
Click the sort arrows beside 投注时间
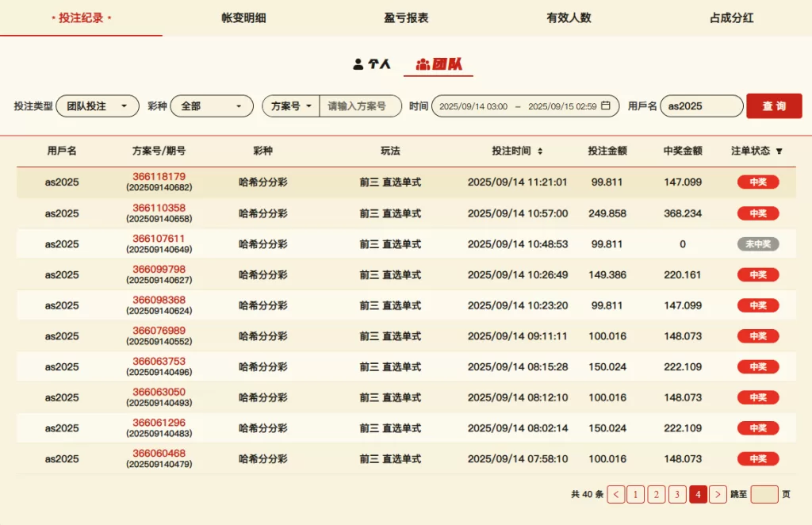coord(540,151)
